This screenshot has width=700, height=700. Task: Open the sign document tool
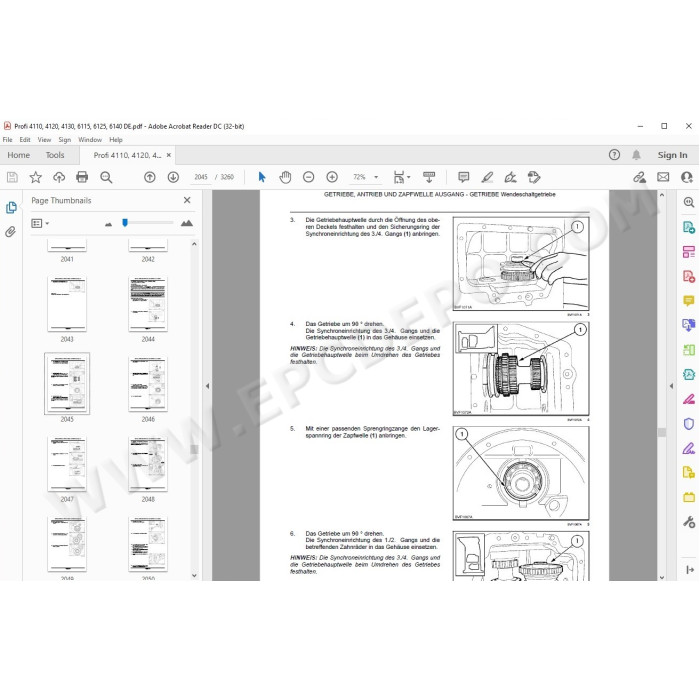(x=510, y=177)
